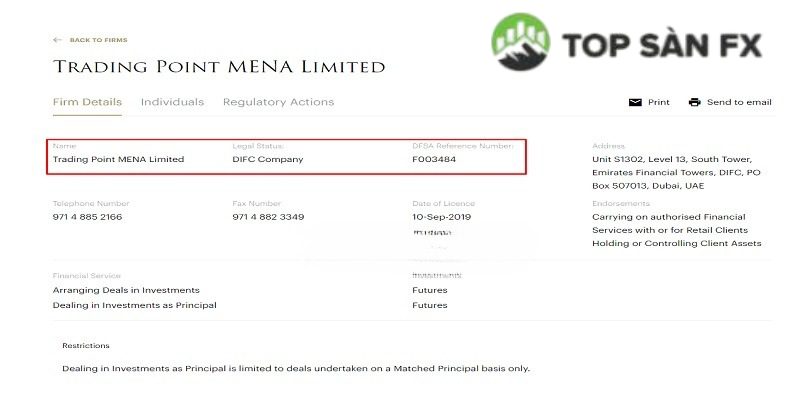800x400 pixels.
Task: Open the Firm Details tab
Action: [87, 102]
